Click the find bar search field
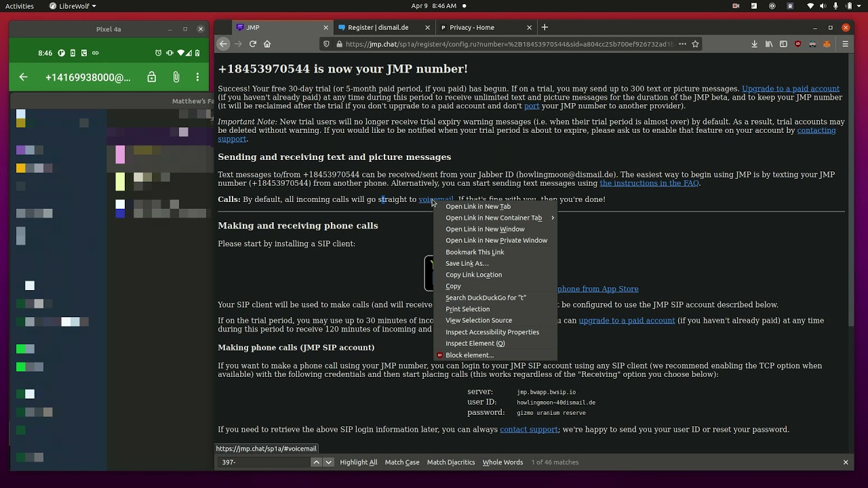This screenshot has height=488, width=868. coord(264,462)
